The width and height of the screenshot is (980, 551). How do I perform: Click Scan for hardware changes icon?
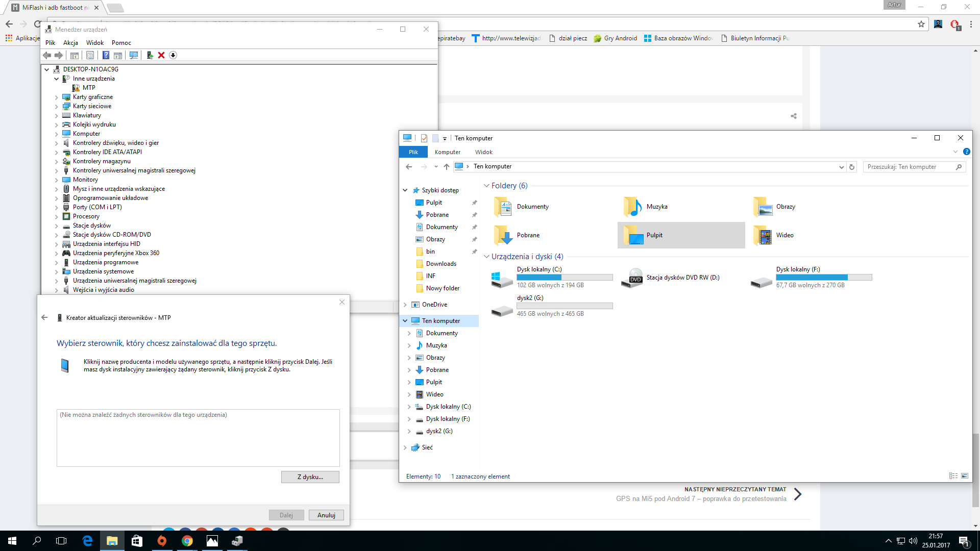point(134,55)
